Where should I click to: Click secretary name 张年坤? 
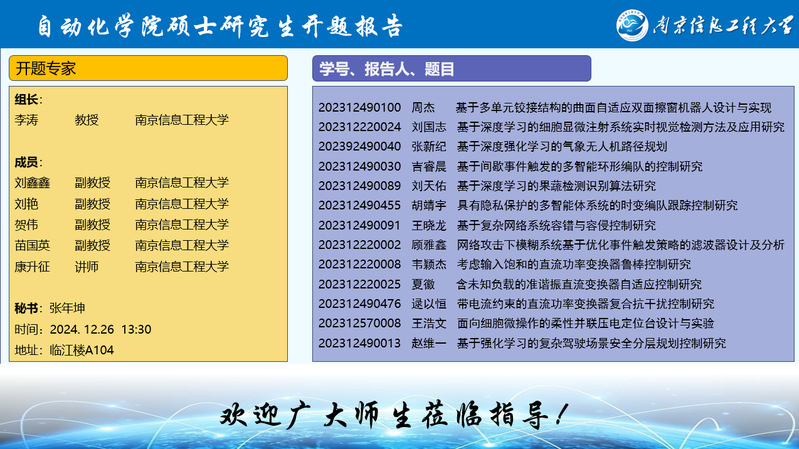pyautogui.click(x=68, y=308)
